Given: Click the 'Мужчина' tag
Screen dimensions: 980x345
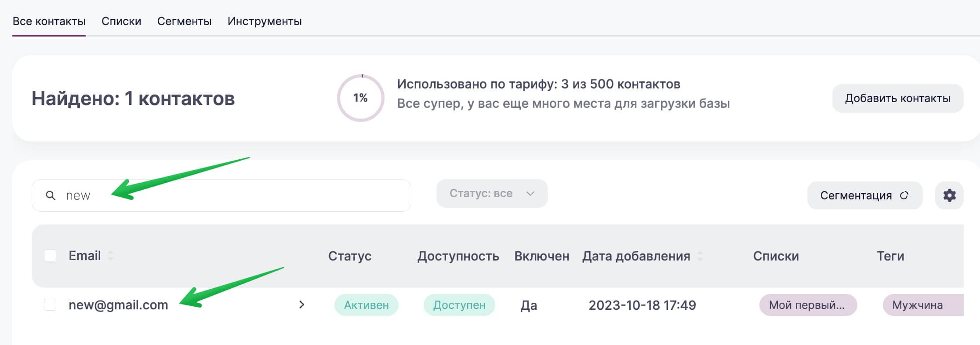Looking at the screenshot, I should coord(923,305).
